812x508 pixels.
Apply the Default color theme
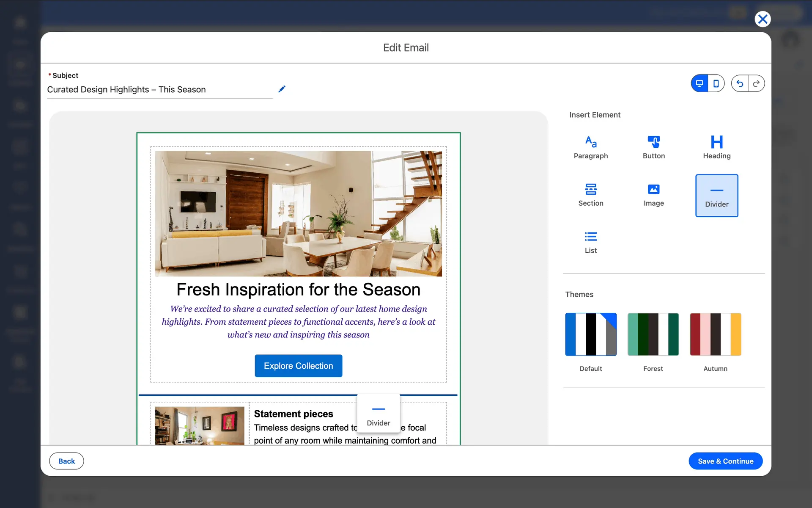590,334
